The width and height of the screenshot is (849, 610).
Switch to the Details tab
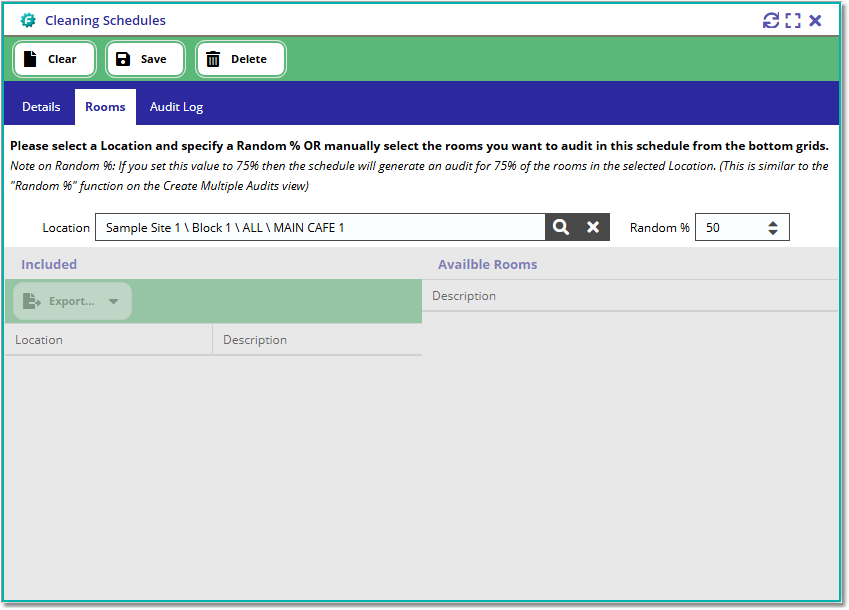(41, 107)
